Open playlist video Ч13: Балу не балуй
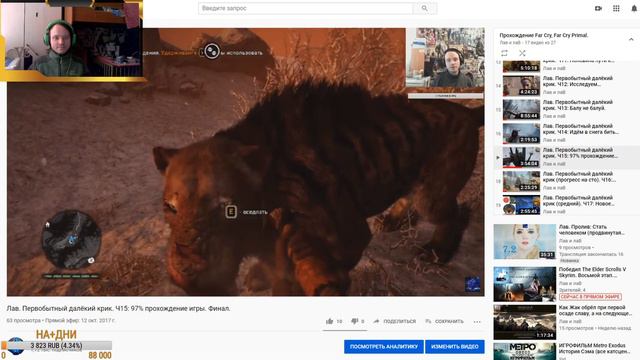 (x=567, y=109)
